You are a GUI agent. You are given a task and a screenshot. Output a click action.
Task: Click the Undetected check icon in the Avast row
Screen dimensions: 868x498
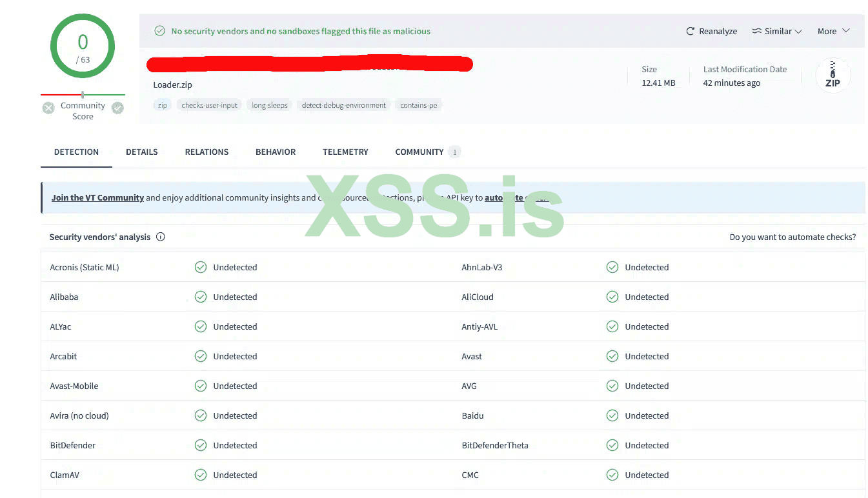612,356
